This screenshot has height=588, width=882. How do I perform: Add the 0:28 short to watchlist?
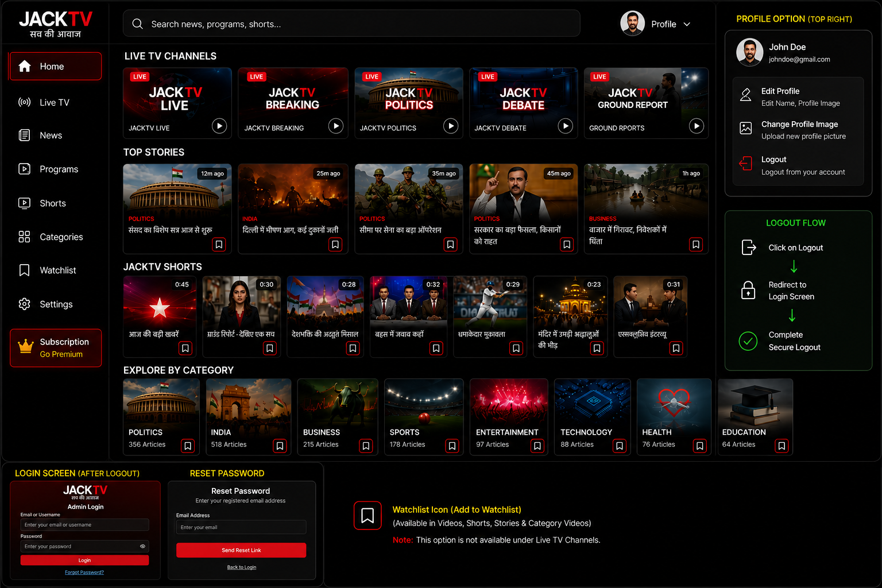point(353,348)
